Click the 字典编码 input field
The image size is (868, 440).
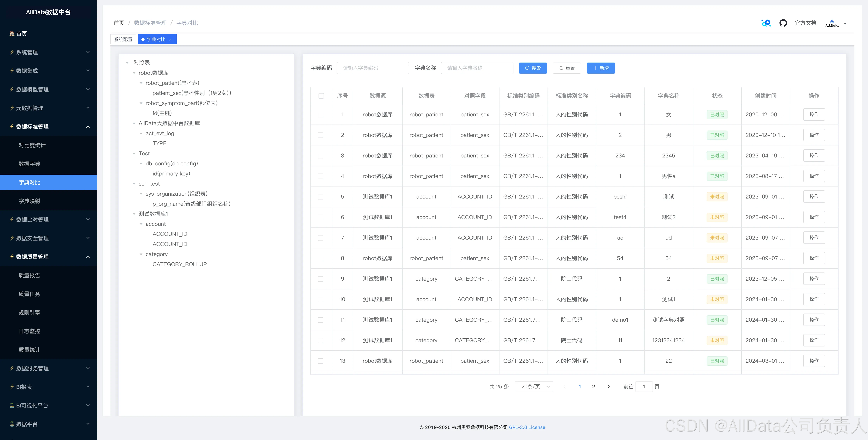373,68
